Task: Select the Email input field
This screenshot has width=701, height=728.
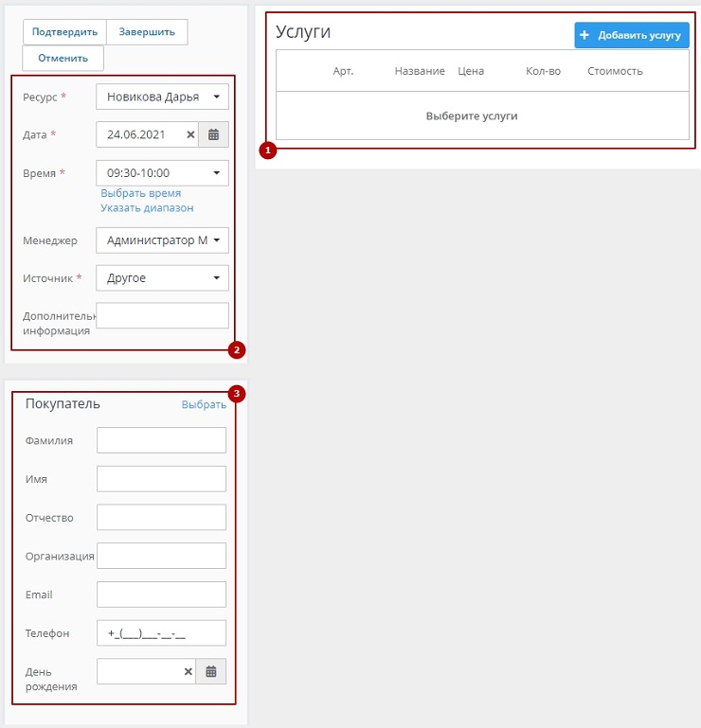Action: [161, 595]
